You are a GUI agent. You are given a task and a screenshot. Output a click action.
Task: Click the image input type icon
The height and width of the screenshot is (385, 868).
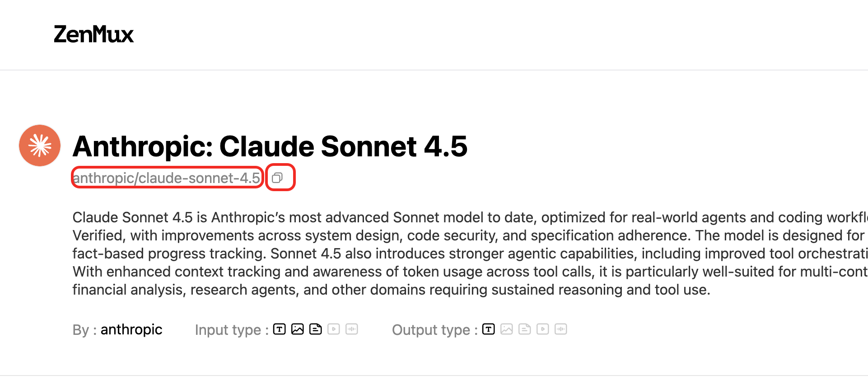pyautogui.click(x=298, y=329)
